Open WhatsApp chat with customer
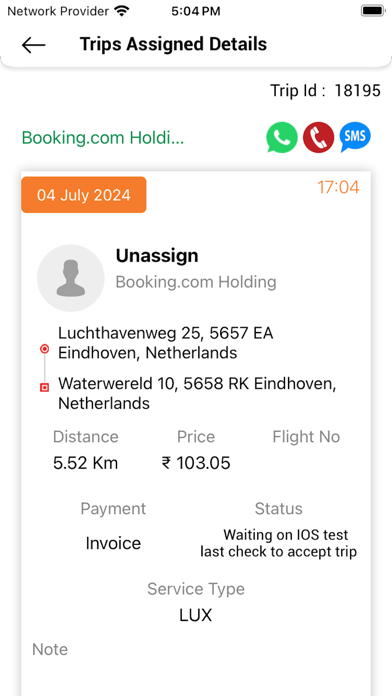The width and height of the screenshot is (392, 696). click(x=282, y=137)
